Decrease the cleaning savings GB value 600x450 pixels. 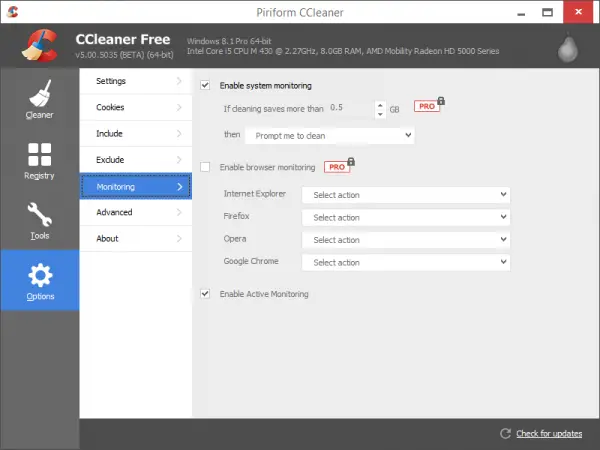380,114
